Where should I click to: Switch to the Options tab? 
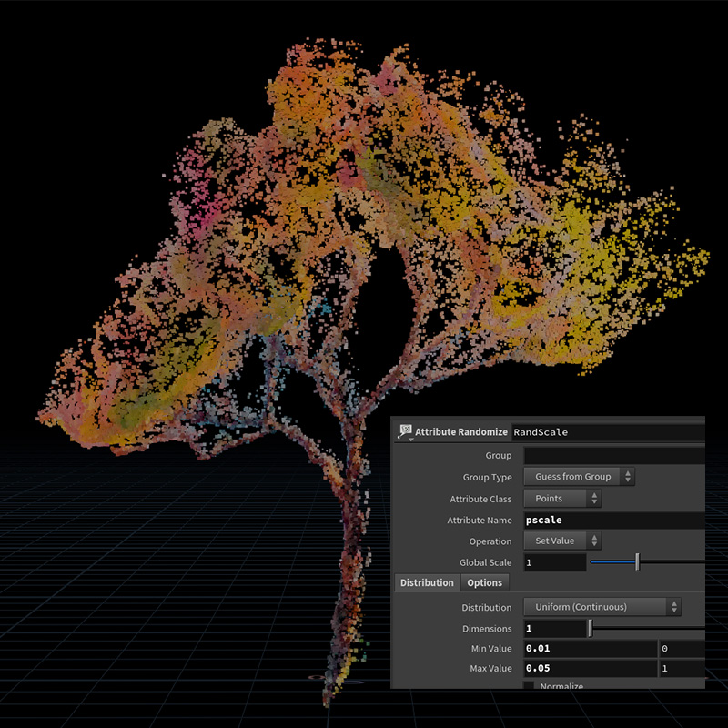[484, 582]
